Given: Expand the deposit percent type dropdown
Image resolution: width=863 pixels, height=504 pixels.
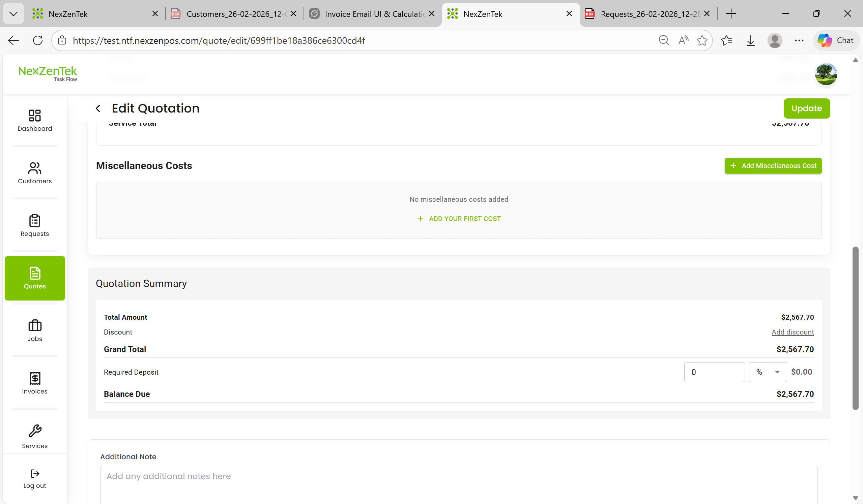Looking at the screenshot, I should click(x=768, y=372).
